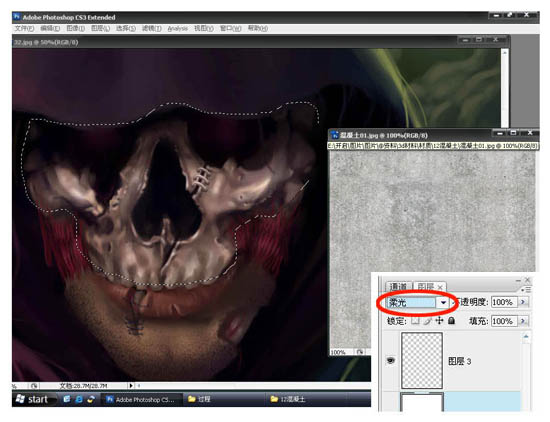This screenshot has height=422, width=550.
Task: Activate the 32.jpg document title bar
Action: 261,42
